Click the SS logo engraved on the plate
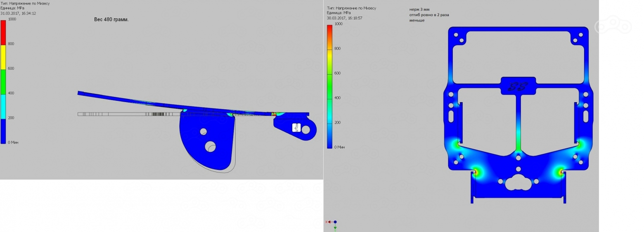644x232 pixels. [x=518, y=86]
